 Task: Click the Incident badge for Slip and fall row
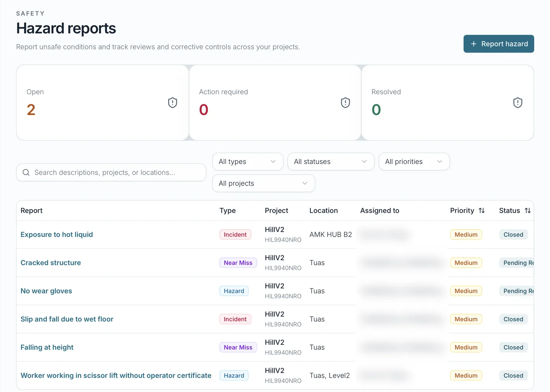pos(235,319)
